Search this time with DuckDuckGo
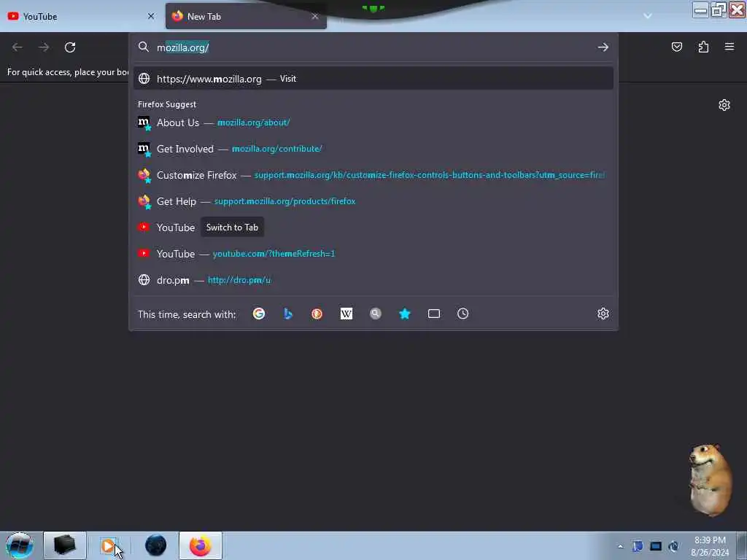 click(x=317, y=314)
